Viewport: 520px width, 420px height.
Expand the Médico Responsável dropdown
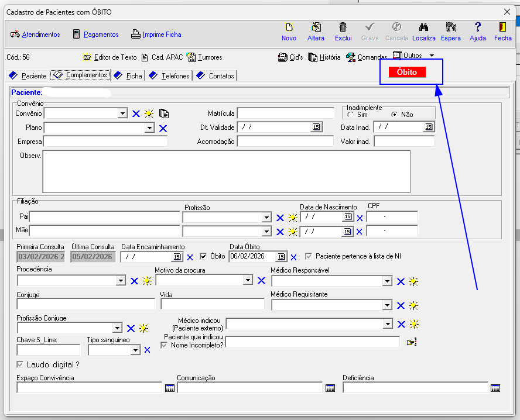click(x=387, y=281)
